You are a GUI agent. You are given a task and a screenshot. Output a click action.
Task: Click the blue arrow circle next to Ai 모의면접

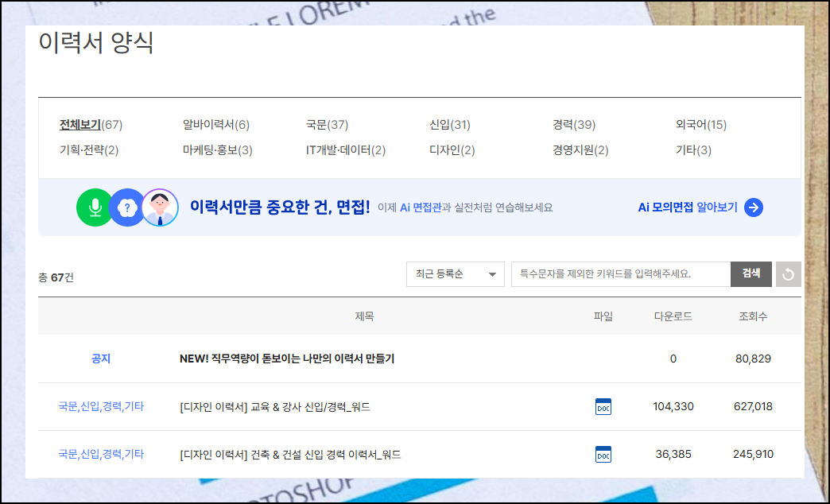[754, 207]
